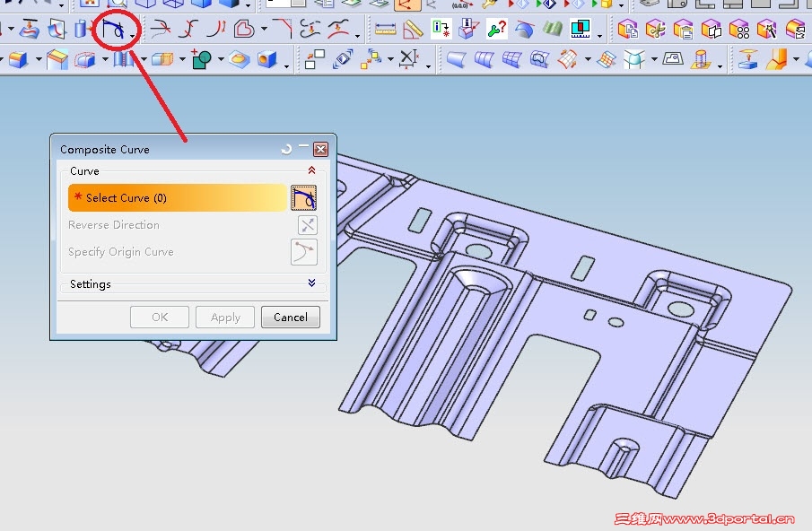
Task: Select the orange ellipse Emboss tool
Action: [x=239, y=59]
